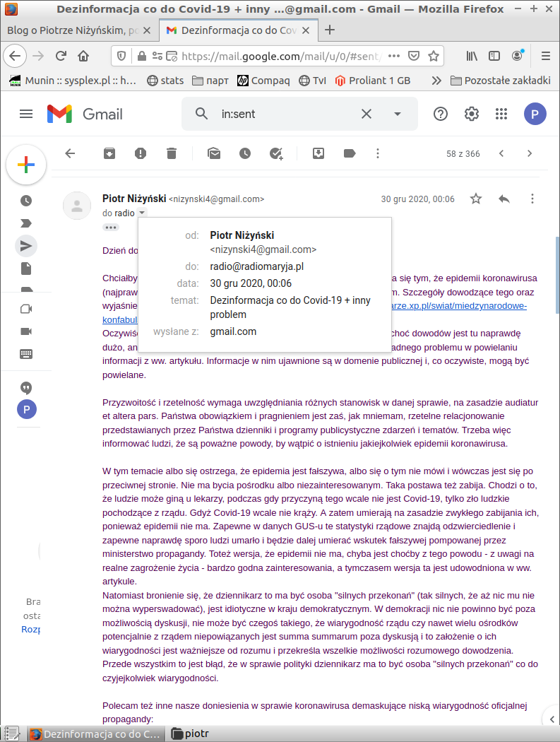Open the Hangouts user P avatar
560x742 pixels.
click(27, 409)
